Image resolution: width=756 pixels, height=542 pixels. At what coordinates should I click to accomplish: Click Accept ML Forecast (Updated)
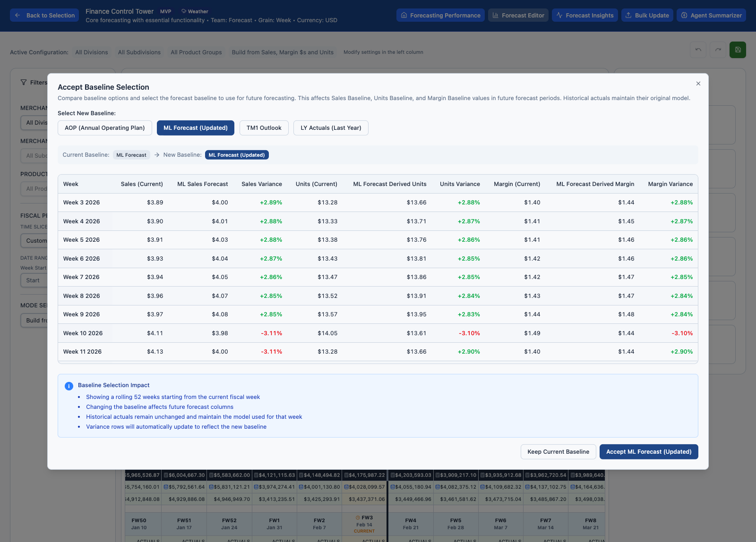pyautogui.click(x=648, y=451)
